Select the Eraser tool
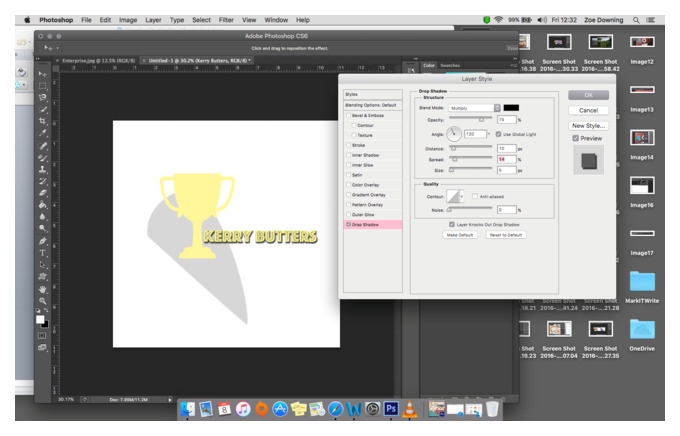680x436 pixels. [x=42, y=193]
